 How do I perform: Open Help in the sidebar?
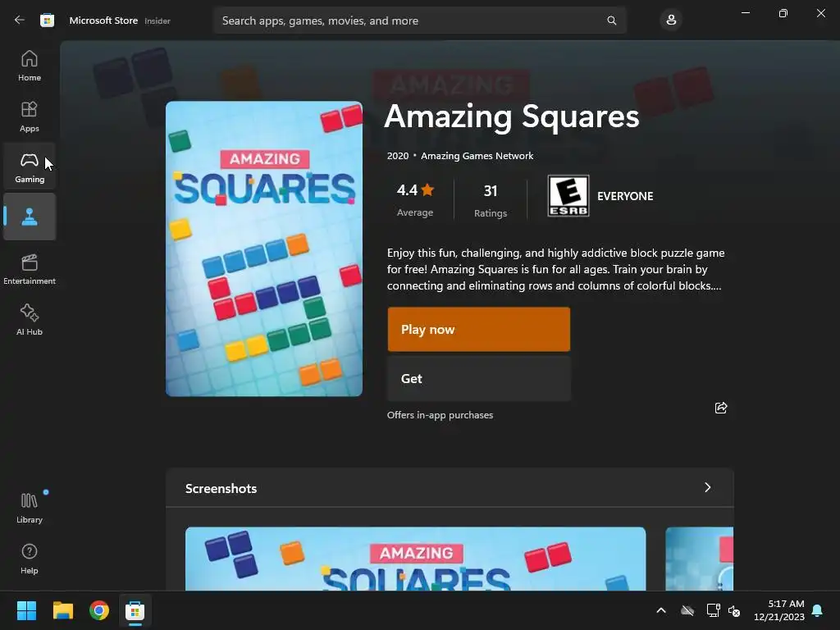(30, 559)
